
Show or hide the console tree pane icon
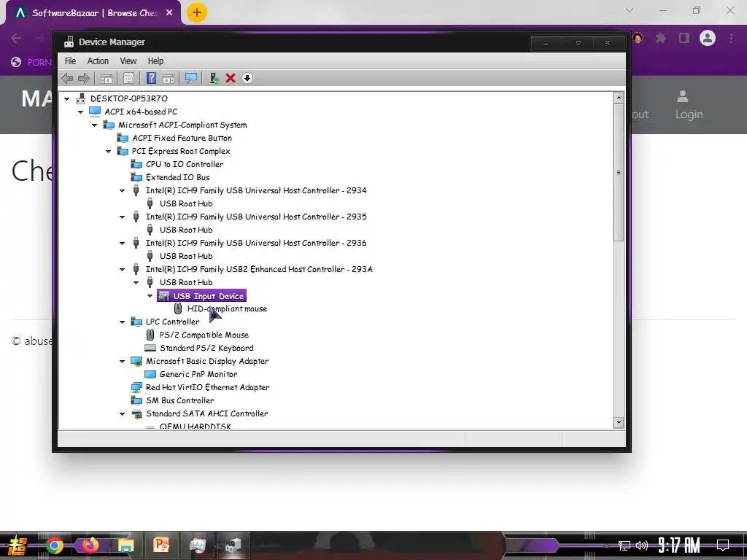pyautogui.click(x=107, y=78)
